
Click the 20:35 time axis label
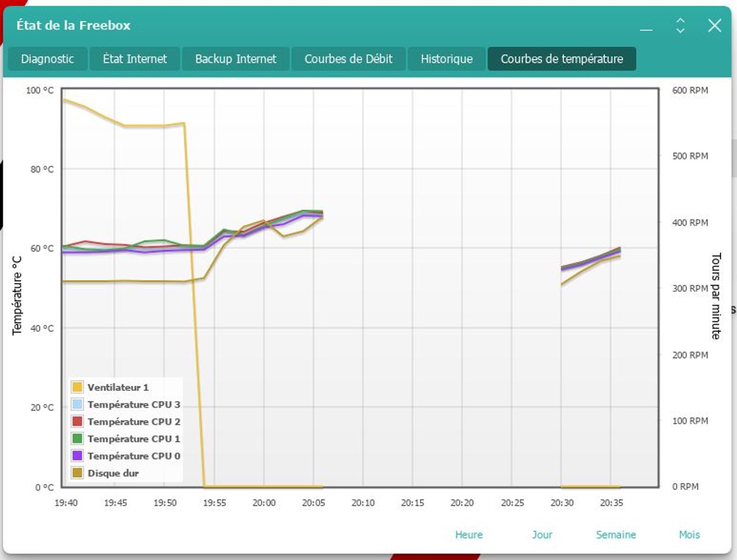point(611,503)
